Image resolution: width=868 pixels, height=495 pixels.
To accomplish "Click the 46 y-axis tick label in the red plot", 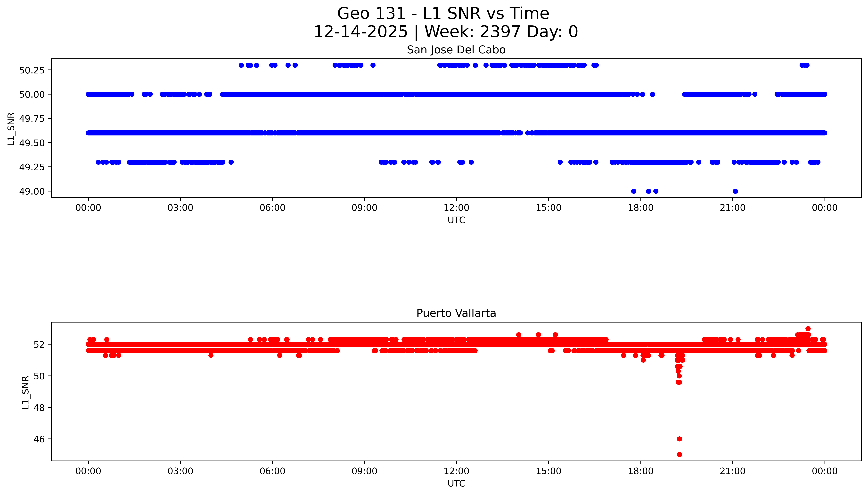I will (x=39, y=439).
